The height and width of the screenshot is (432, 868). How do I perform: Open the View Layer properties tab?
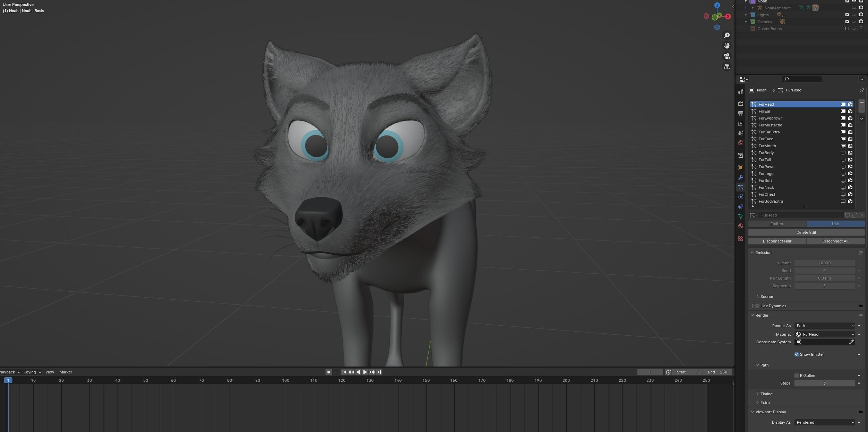(x=740, y=123)
